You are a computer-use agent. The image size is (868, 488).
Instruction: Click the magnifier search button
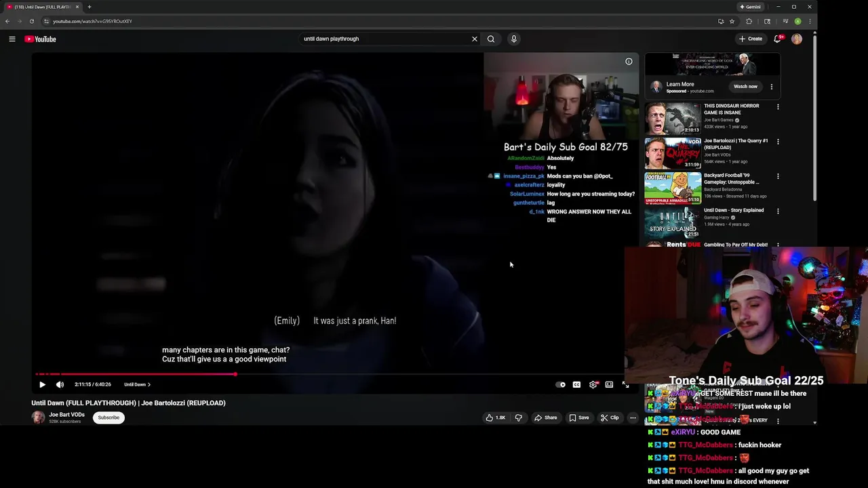click(x=491, y=39)
